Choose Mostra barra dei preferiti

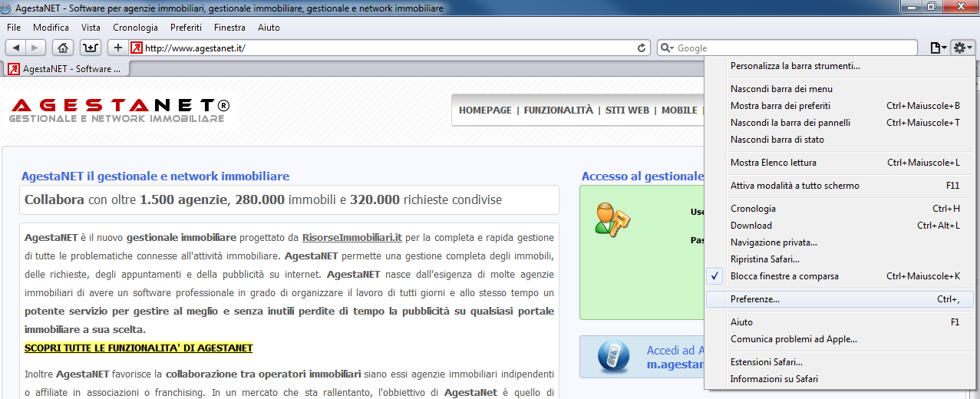tap(840, 106)
